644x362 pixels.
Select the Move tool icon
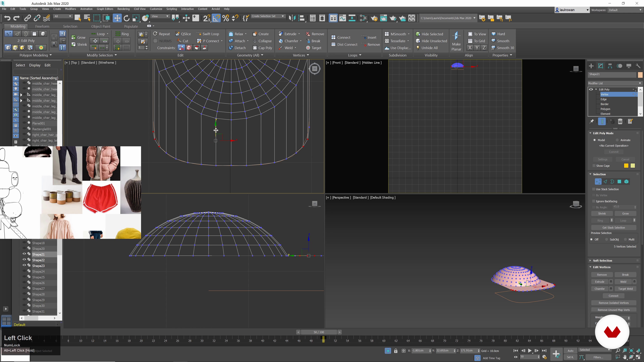[x=117, y=18]
